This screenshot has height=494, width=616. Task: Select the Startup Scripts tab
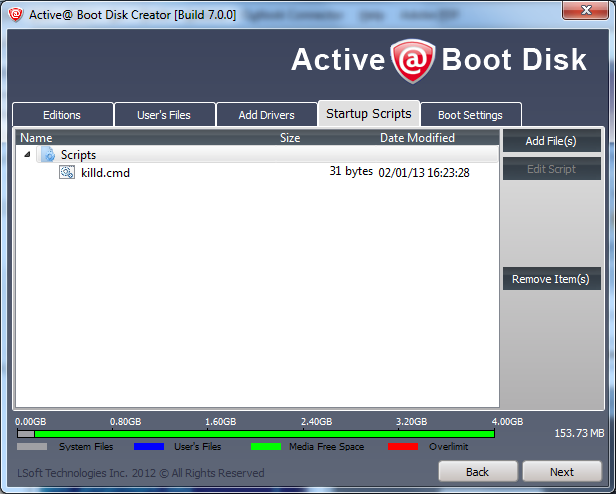tap(368, 113)
